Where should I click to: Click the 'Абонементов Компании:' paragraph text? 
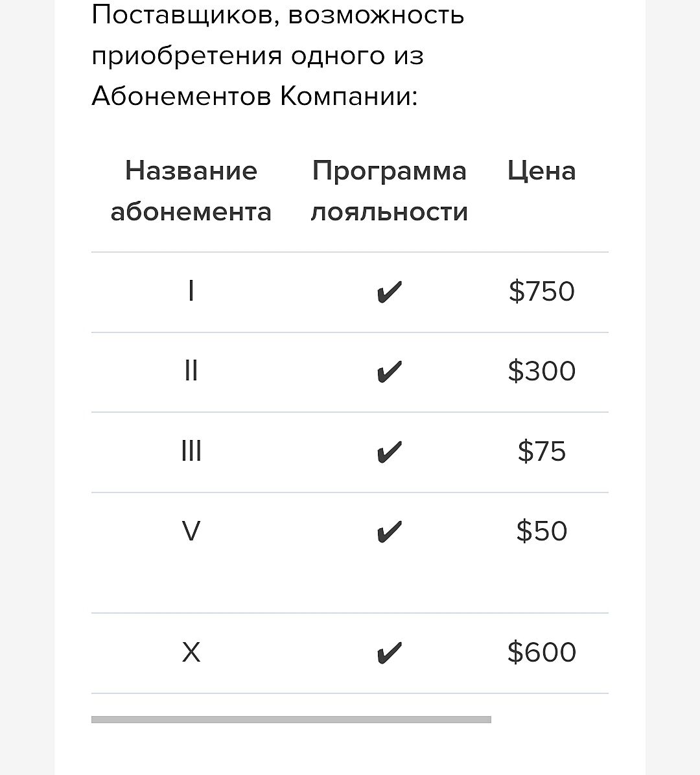[x=254, y=97]
